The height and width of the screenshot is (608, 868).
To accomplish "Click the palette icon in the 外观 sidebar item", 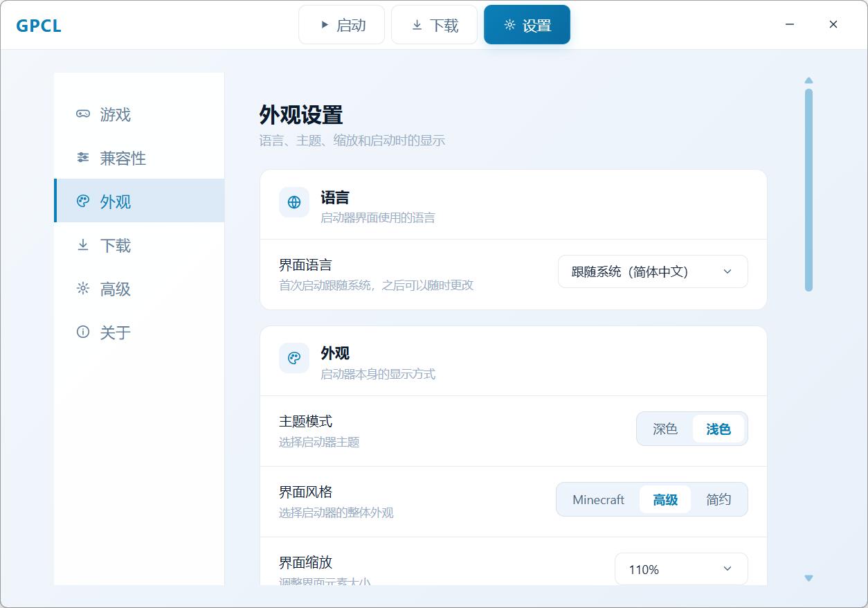I will (83, 202).
